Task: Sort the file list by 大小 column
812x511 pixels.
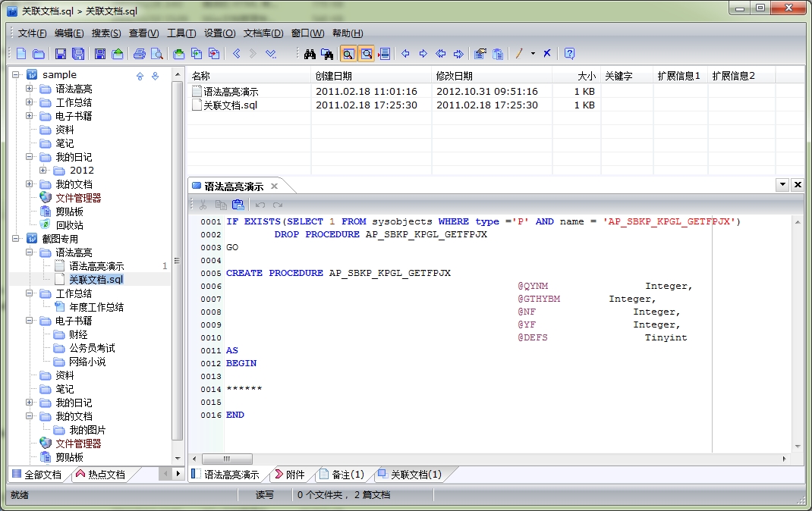Action: 576,76
